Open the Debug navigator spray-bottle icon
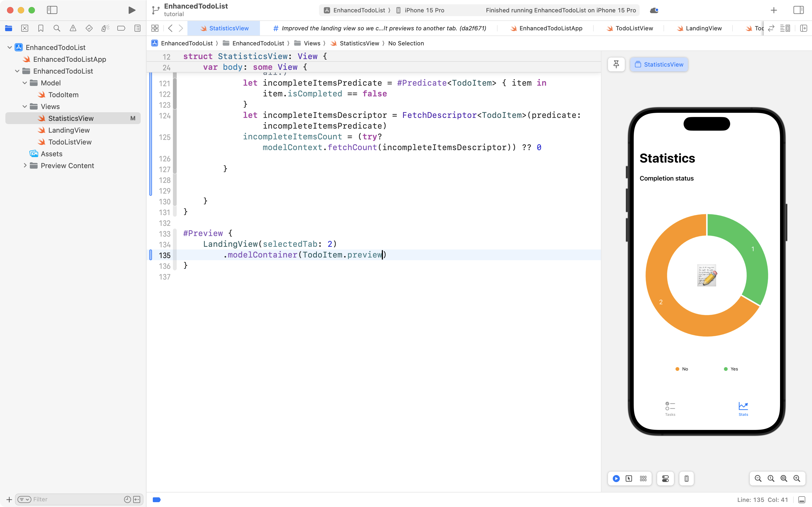Image resolution: width=812 pixels, height=507 pixels. (105, 28)
